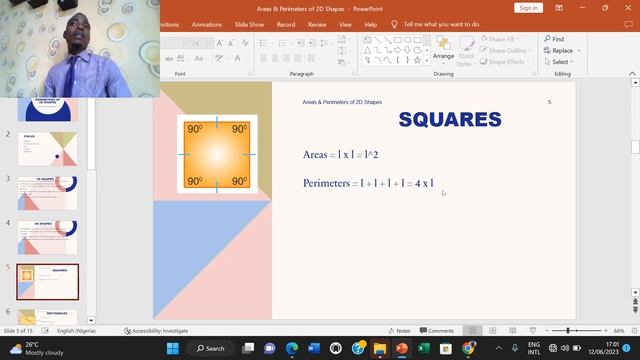The image size is (640, 360).
Task: Open the Record tab
Action: (x=286, y=24)
